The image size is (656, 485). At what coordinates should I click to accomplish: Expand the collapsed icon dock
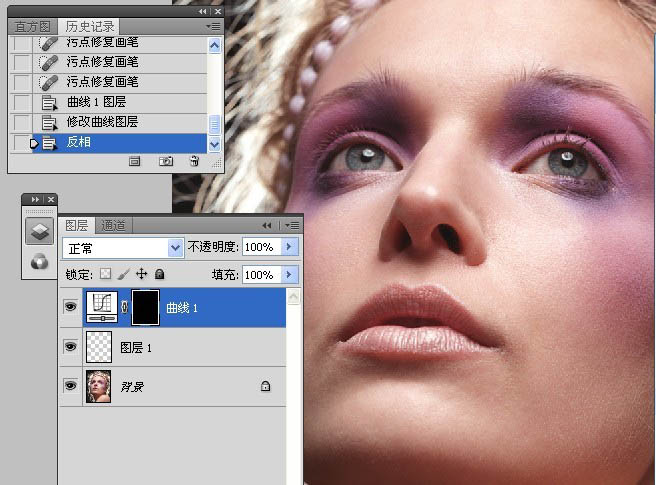click(35, 200)
